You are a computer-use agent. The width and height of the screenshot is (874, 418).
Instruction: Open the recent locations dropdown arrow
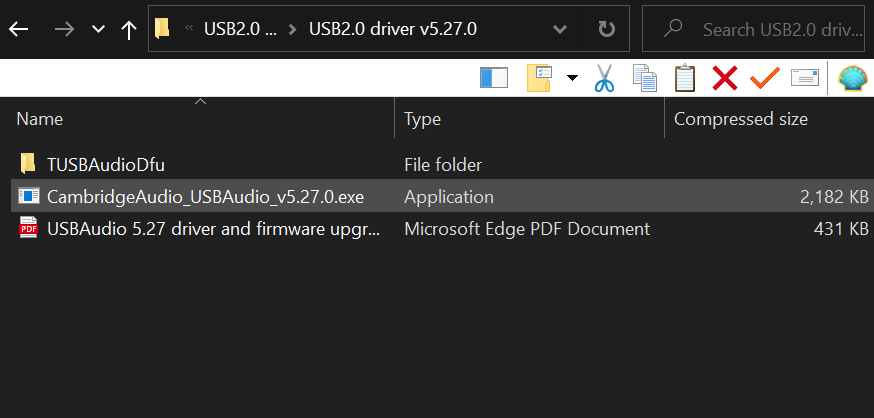pos(98,29)
